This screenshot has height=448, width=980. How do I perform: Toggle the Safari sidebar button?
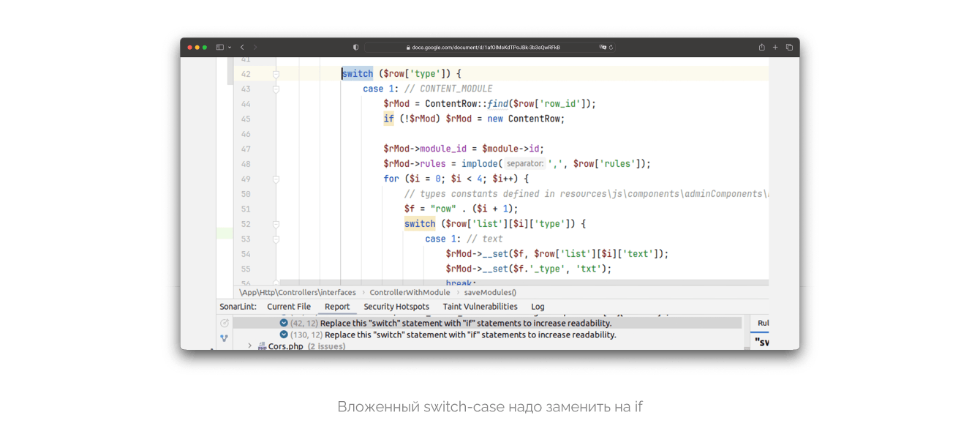tap(220, 48)
